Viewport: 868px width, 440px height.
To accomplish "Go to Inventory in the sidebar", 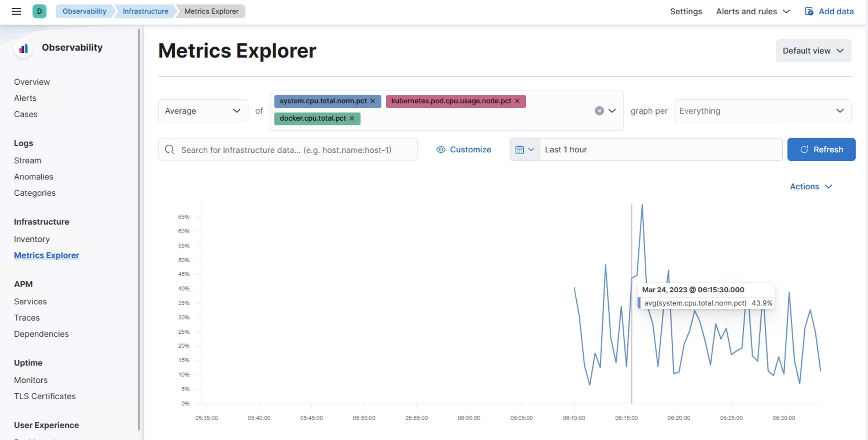I will tap(32, 239).
